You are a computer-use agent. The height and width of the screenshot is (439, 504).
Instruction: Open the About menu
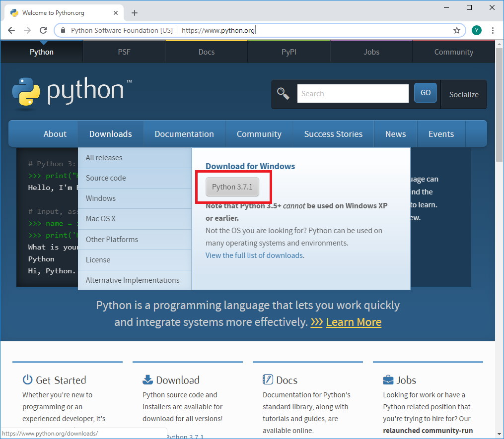pyautogui.click(x=55, y=134)
